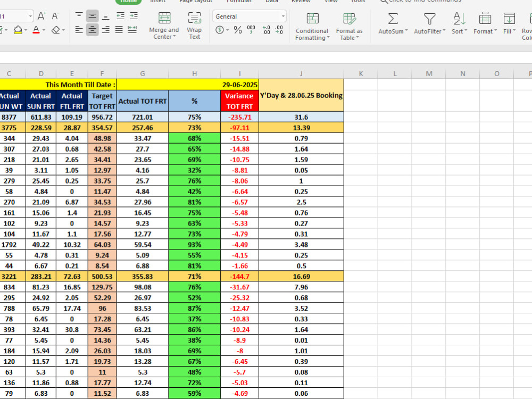Toggle Middle Align vertical alignment
532x399 pixels.
tap(92, 15)
